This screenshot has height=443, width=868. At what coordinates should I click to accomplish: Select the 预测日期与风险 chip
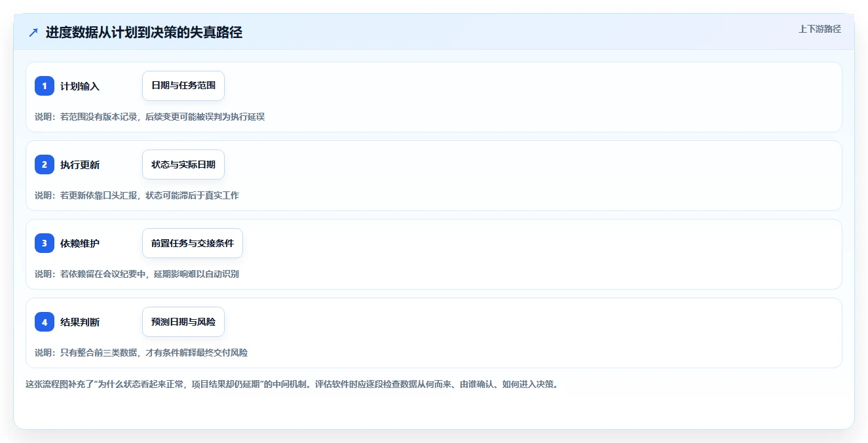coord(183,322)
